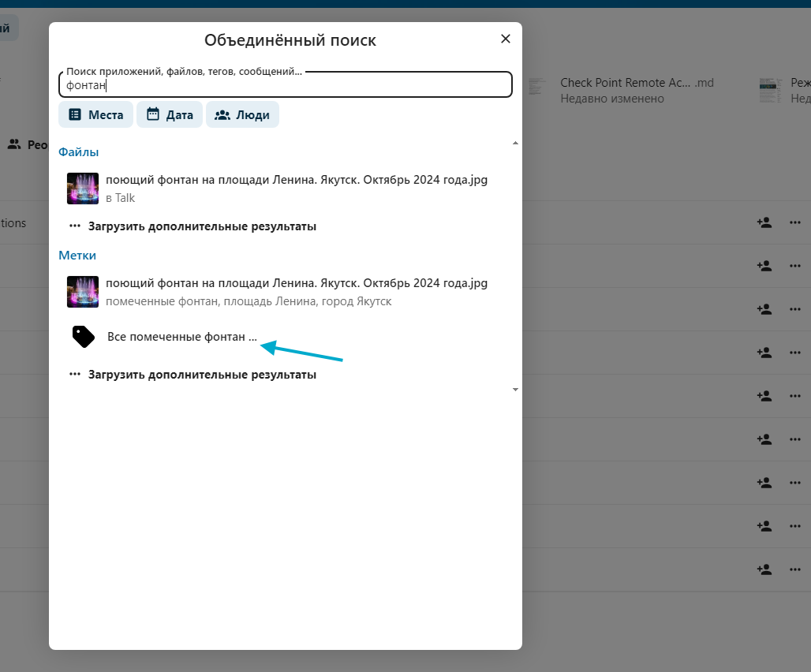Open the Места filter dropdown
This screenshot has width=811, height=672.
(x=95, y=114)
